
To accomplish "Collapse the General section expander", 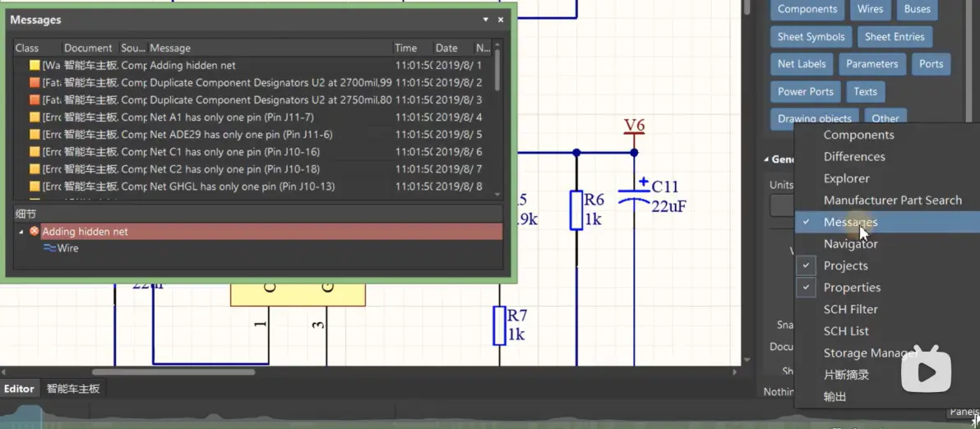I will pyautogui.click(x=767, y=160).
